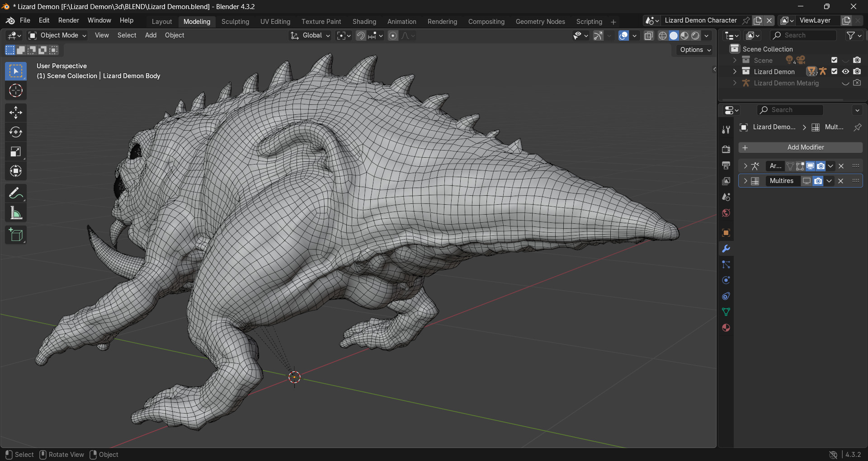Activate the Move tool

[x=16, y=113]
